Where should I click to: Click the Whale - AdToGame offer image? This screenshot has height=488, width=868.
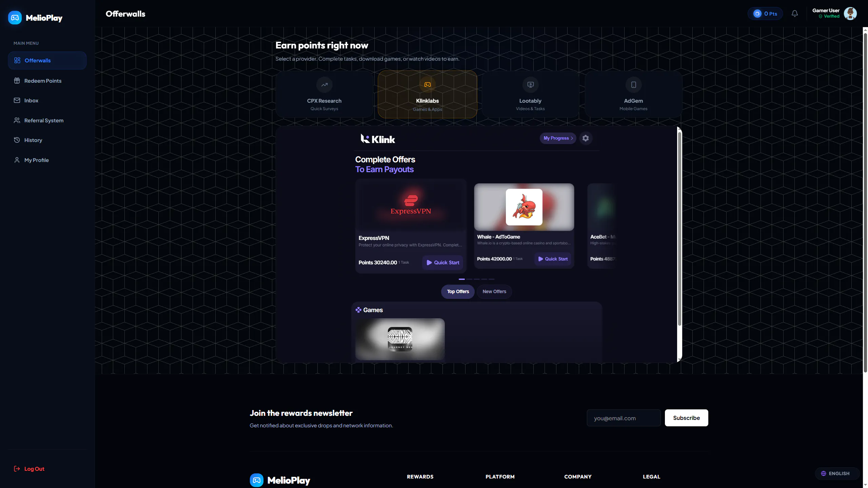click(524, 207)
